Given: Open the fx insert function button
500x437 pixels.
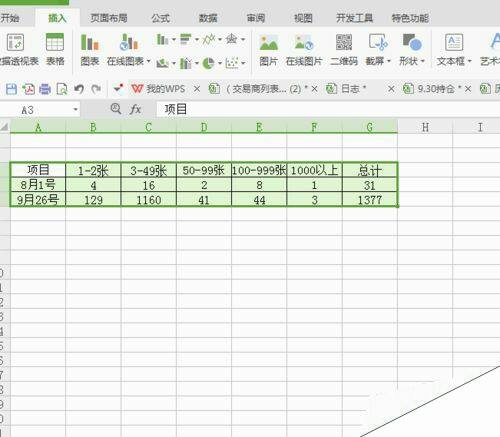Looking at the screenshot, I should coord(135,109).
